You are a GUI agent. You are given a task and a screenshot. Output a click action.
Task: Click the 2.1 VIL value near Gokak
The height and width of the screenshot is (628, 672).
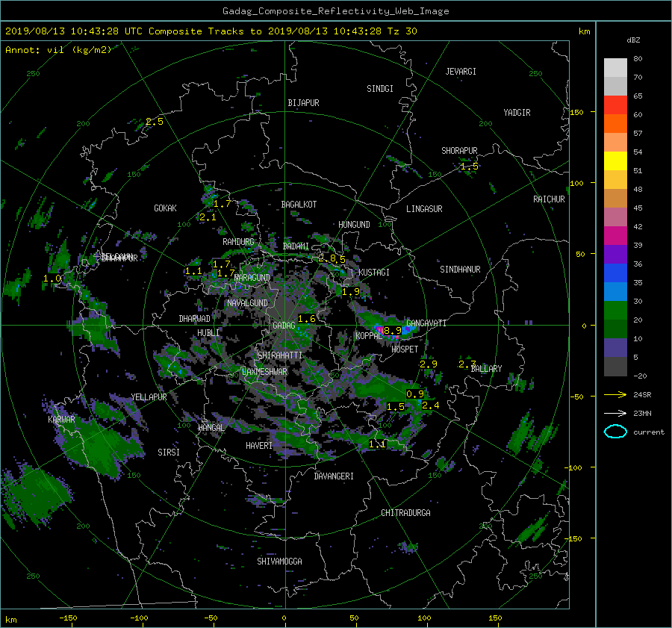point(208,217)
